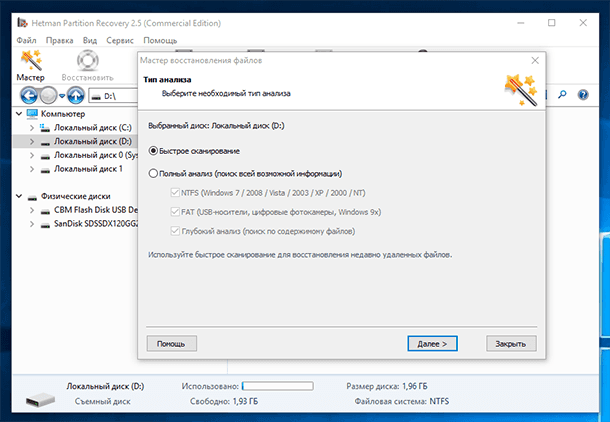The image size is (610, 422).
Task: Click the Компьютер label in tree
Action: (x=63, y=114)
